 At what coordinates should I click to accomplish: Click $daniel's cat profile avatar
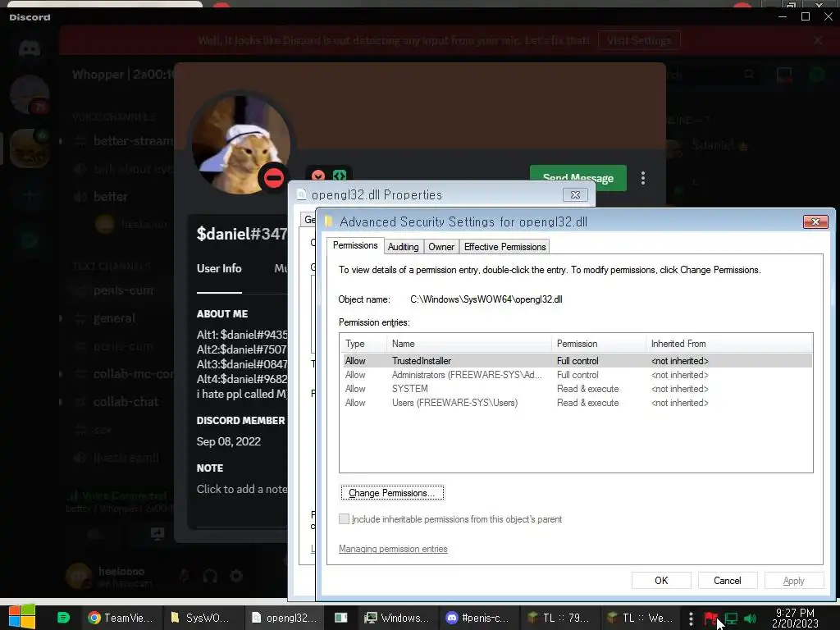241,144
